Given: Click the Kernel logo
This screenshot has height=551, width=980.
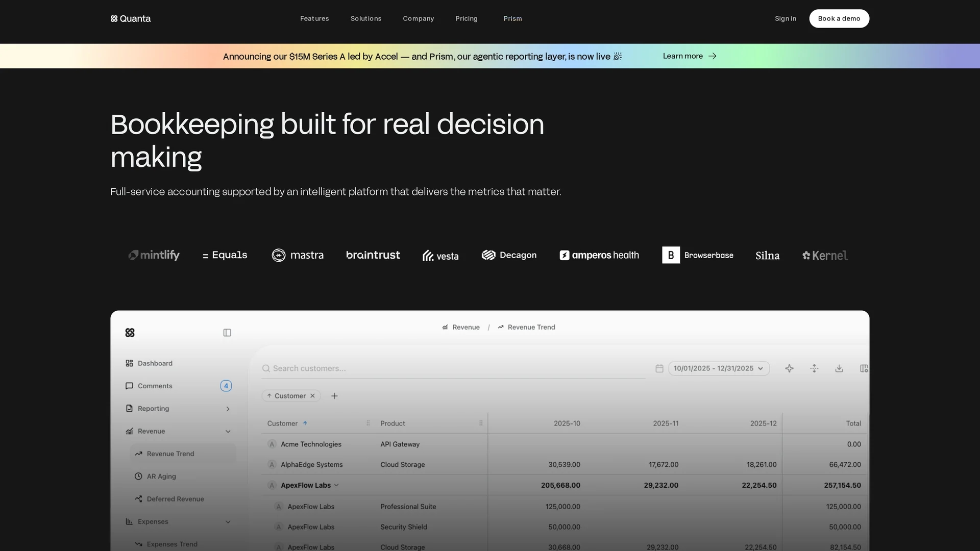Looking at the screenshot, I should coord(825,256).
